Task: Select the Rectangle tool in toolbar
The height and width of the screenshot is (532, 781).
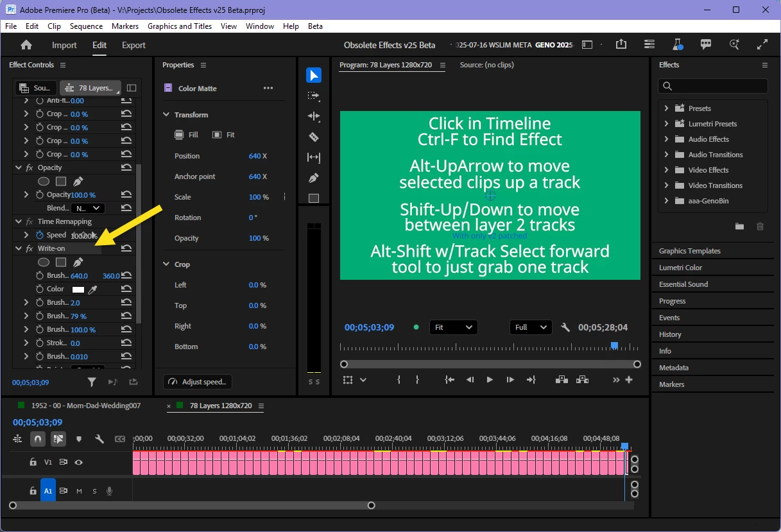Action: click(x=314, y=198)
